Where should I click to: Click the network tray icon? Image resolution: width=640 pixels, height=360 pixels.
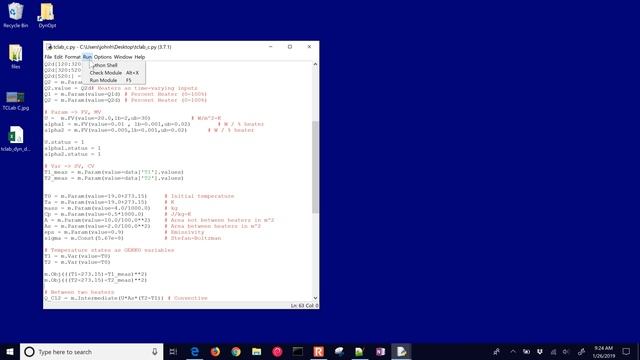coord(553,351)
